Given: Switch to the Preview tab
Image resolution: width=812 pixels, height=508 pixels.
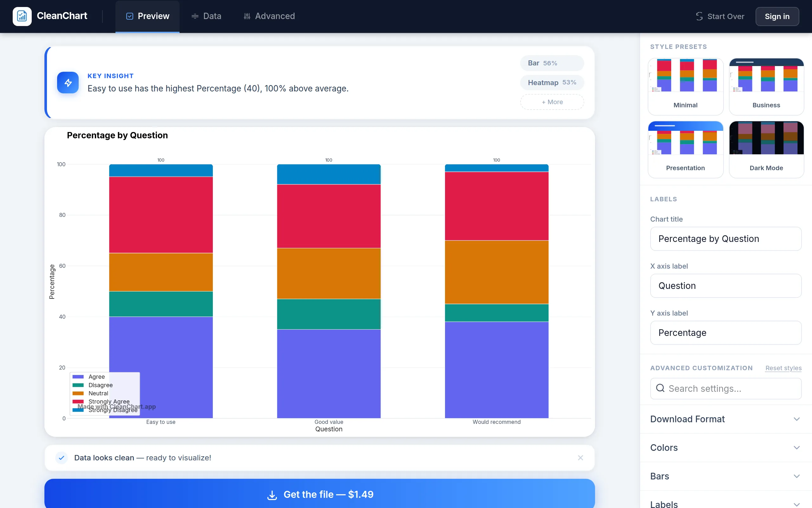Looking at the screenshot, I should [x=147, y=16].
